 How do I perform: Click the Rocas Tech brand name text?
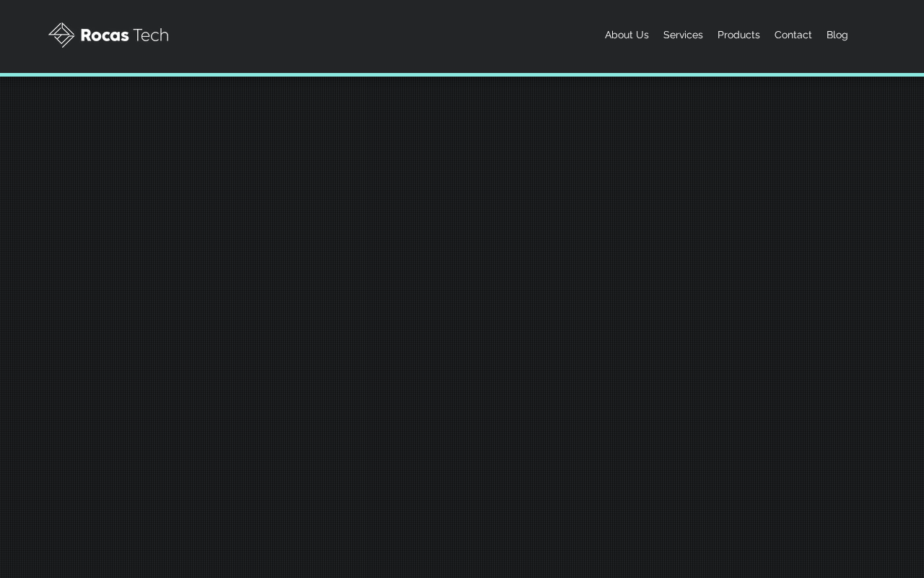125,35
